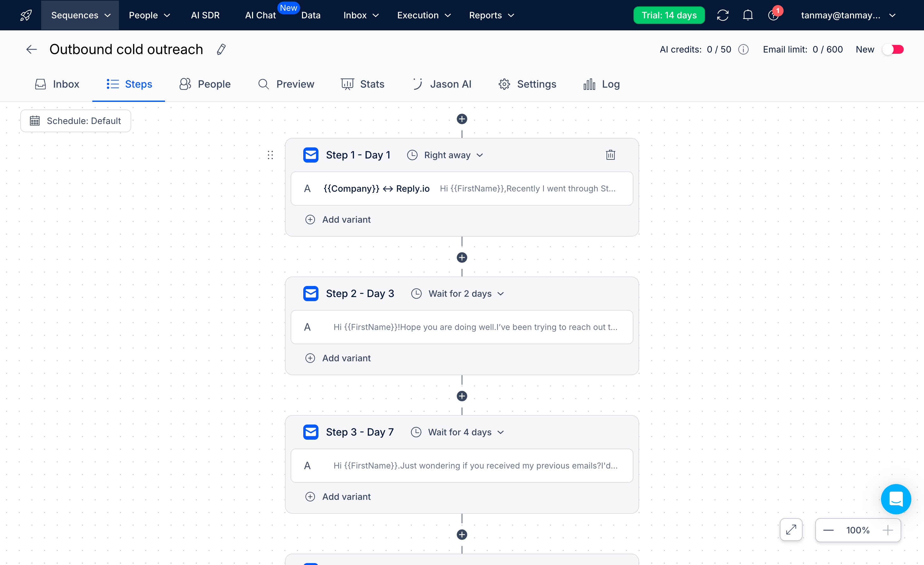The height and width of the screenshot is (565, 924).
Task: Click the sync refresh icon in header
Action: pos(723,16)
